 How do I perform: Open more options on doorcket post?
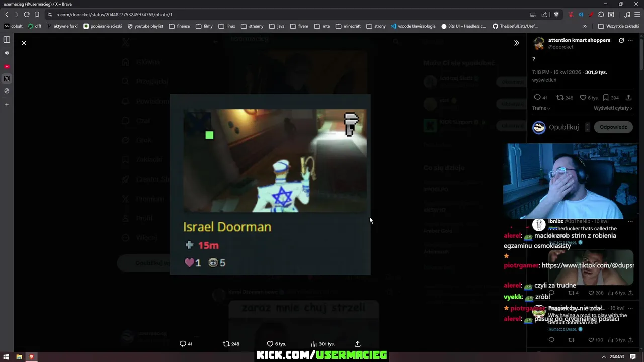(x=630, y=40)
